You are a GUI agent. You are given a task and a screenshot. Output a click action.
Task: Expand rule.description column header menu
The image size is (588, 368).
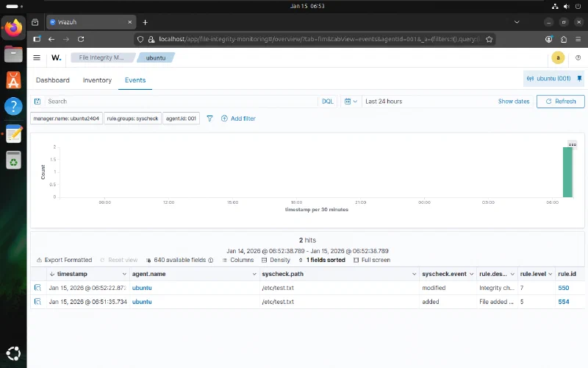512,274
